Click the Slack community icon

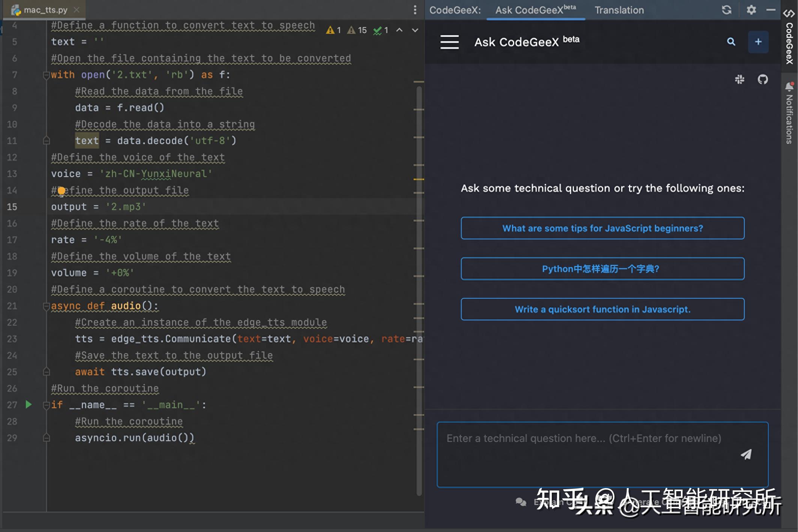click(739, 80)
